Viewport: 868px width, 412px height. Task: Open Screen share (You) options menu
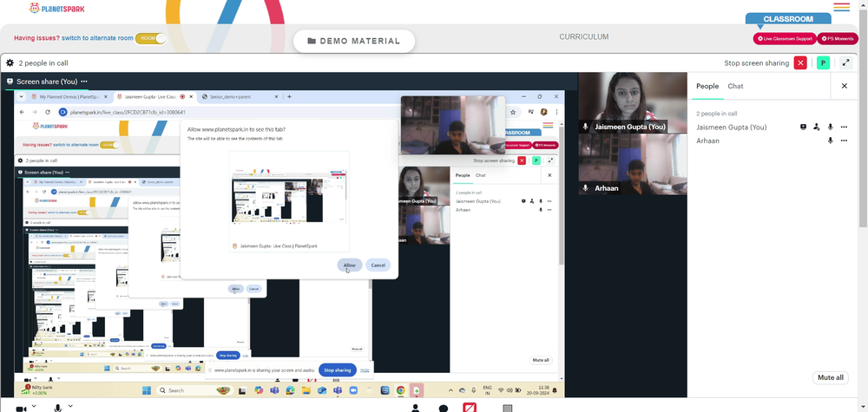click(x=83, y=82)
